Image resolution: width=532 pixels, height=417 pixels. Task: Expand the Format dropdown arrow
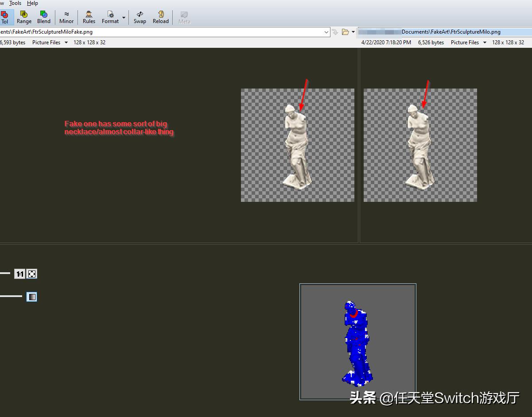coord(124,18)
